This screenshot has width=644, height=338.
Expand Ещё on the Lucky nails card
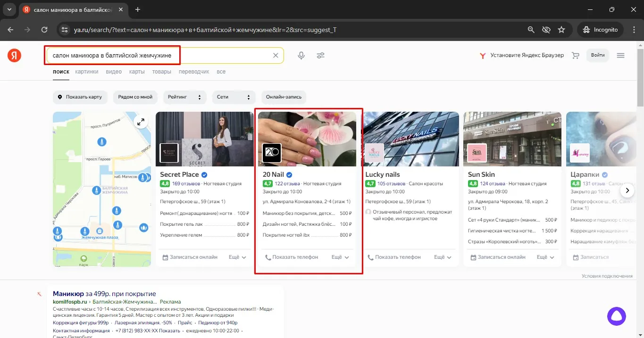click(443, 257)
